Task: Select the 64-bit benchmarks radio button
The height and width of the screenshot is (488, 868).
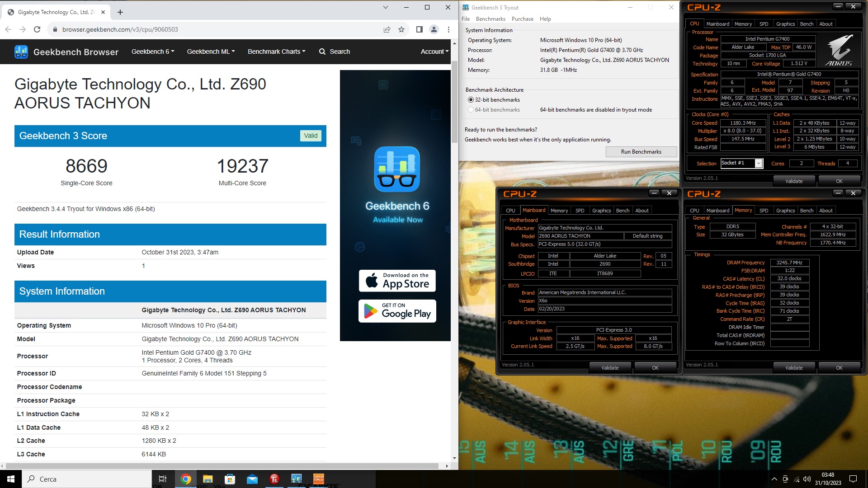Action: pyautogui.click(x=471, y=110)
